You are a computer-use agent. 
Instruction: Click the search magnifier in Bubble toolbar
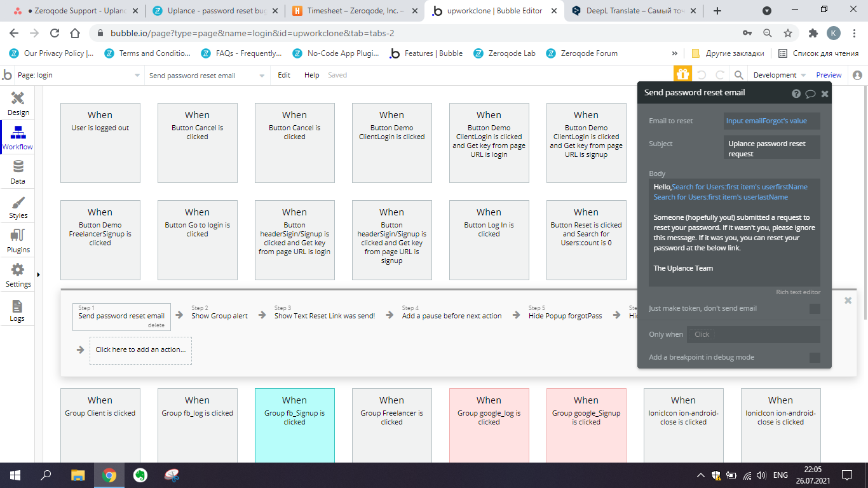click(738, 75)
